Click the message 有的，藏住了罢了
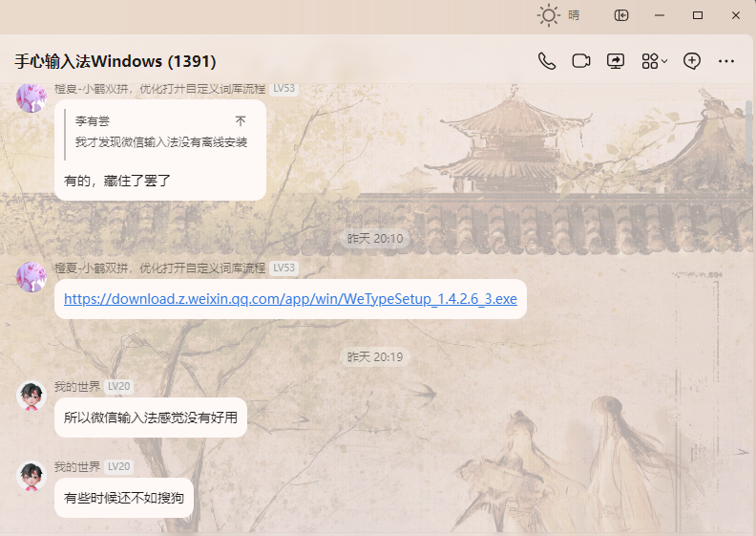This screenshot has width=756, height=536. click(117, 181)
